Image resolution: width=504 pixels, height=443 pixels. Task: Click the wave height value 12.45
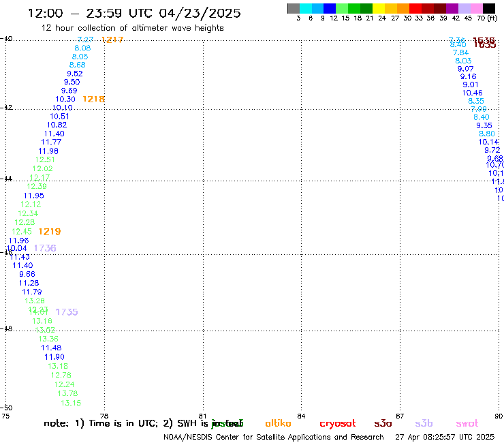point(22,232)
